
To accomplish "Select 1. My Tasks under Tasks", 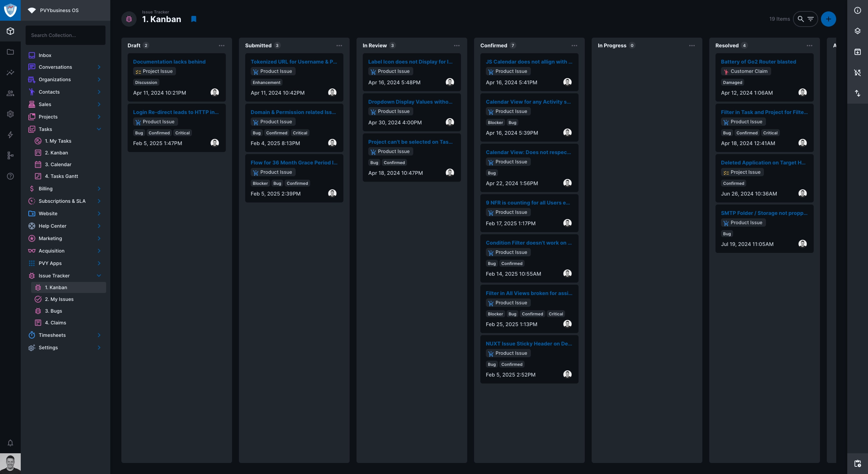I will click(x=68, y=141).
